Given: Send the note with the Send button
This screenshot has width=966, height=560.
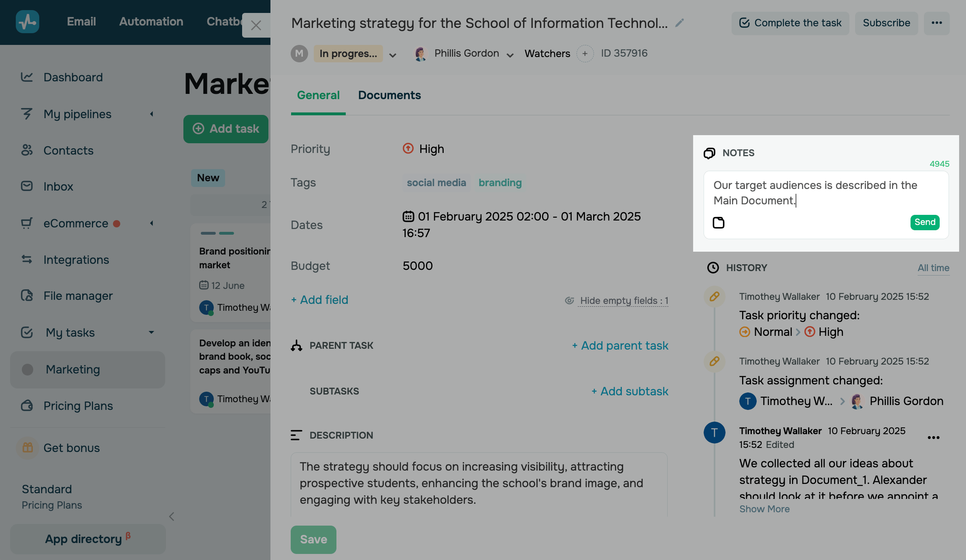Looking at the screenshot, I should point(925,222).
